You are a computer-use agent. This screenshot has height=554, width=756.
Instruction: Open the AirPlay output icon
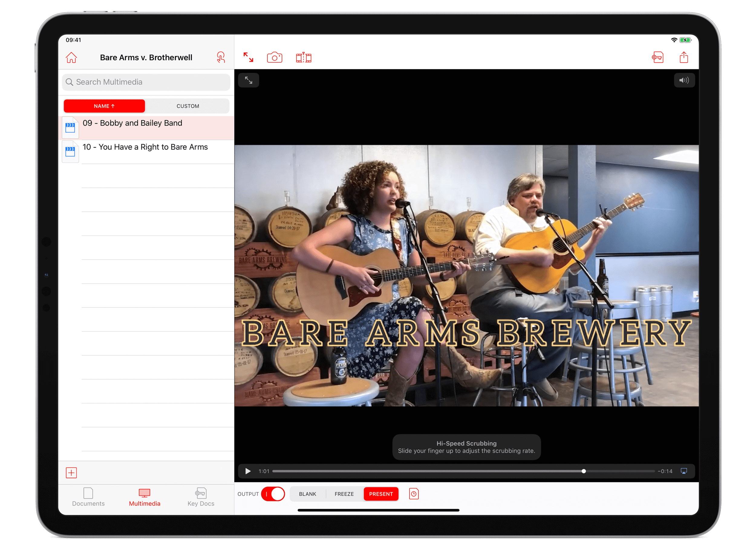click(x=684, y=471)
